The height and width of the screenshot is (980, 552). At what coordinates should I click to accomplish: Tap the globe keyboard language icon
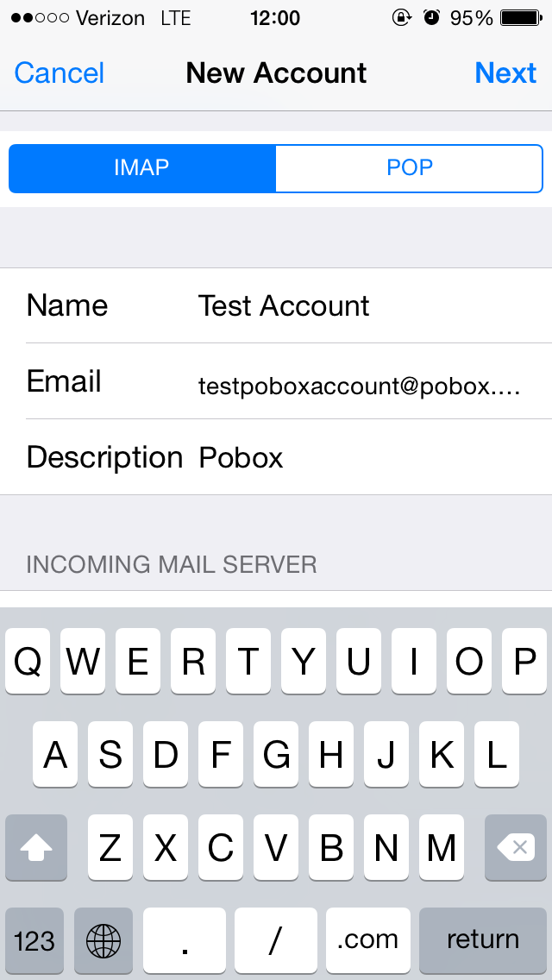(103, 940)
